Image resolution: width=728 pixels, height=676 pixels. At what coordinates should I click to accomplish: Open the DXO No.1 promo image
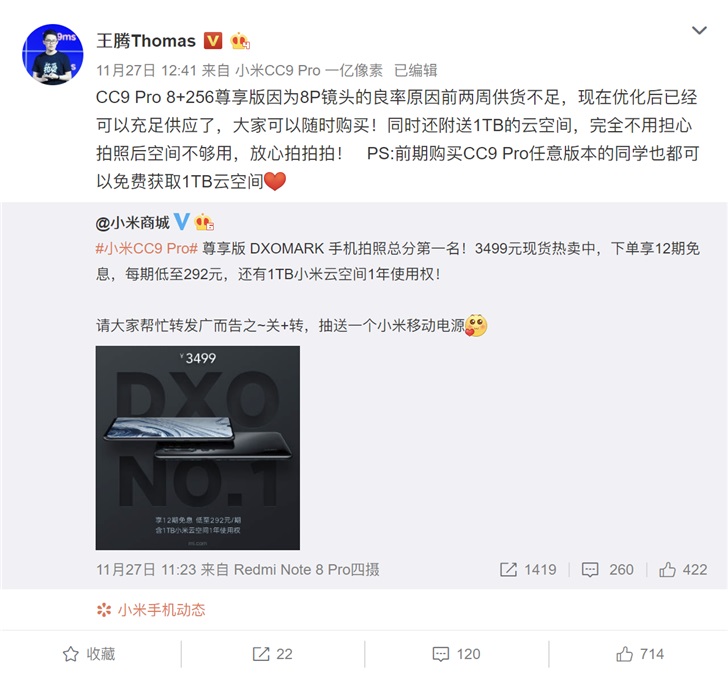point(198,448)
